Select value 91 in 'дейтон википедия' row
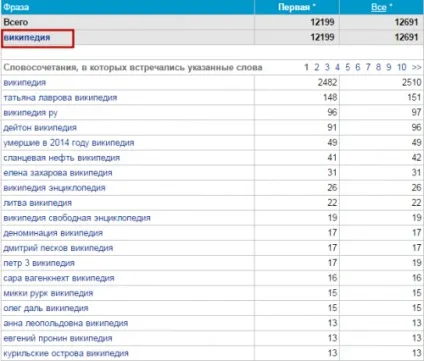 (332, 128)
